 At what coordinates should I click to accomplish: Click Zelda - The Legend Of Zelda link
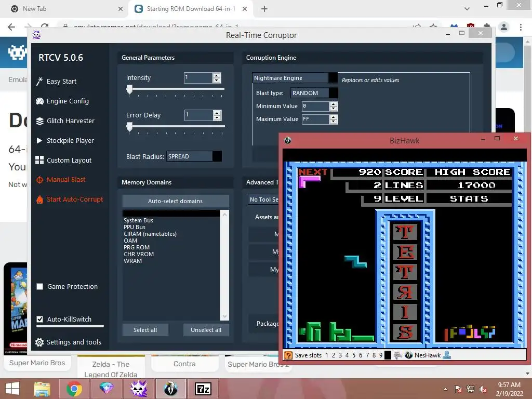coord(111,369)
